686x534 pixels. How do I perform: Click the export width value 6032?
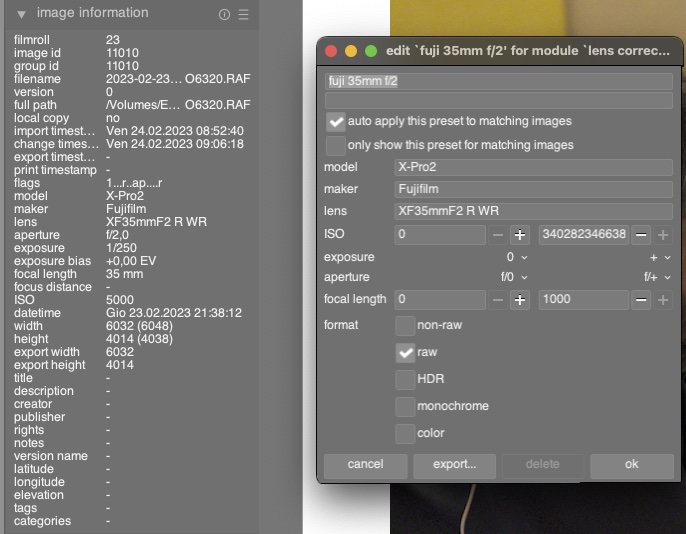click(120, 352)
